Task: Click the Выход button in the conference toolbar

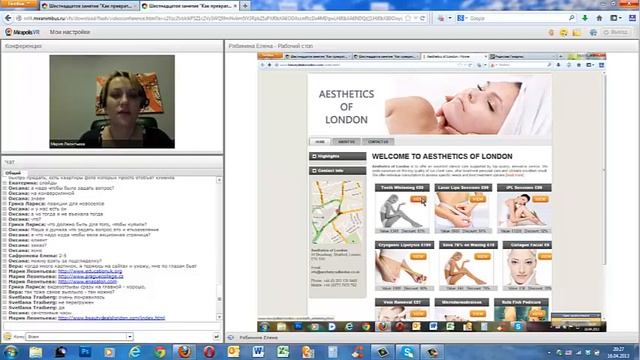Action: coord(616,32)
